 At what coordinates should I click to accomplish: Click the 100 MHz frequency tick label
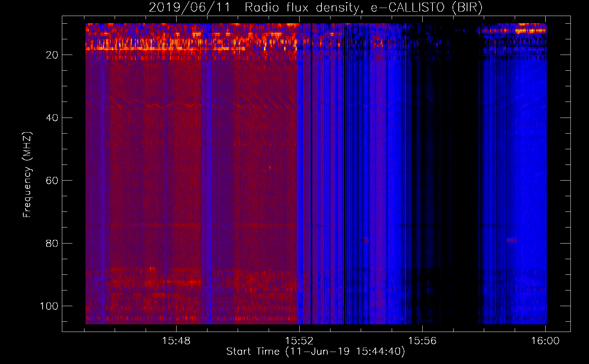(x=49, y=306)
